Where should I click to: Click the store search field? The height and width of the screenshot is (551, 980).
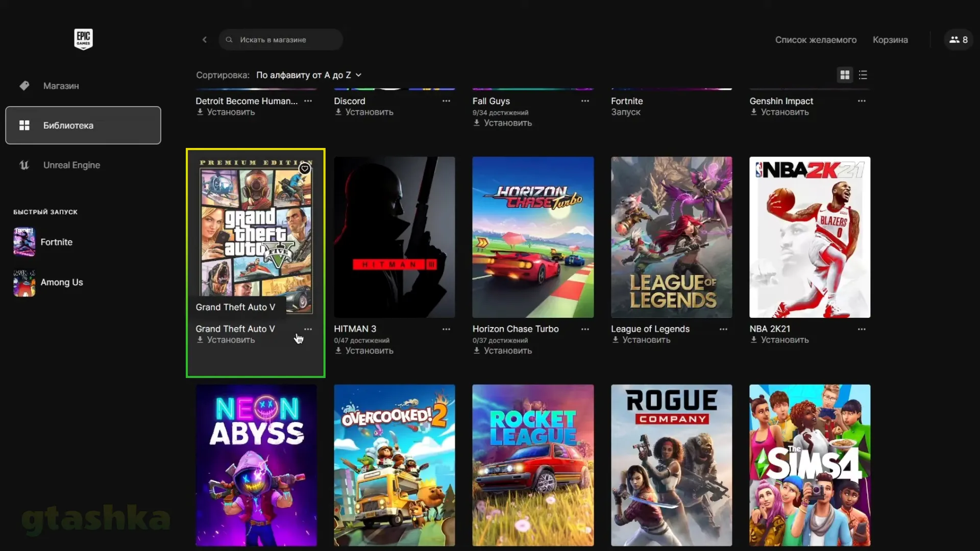(x=281, y=40)
